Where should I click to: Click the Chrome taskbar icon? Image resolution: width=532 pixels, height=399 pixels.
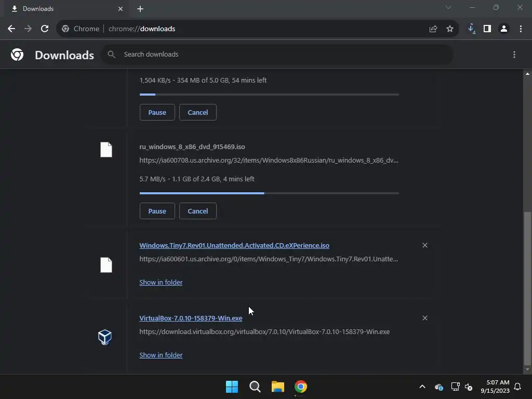click(301, 387)
